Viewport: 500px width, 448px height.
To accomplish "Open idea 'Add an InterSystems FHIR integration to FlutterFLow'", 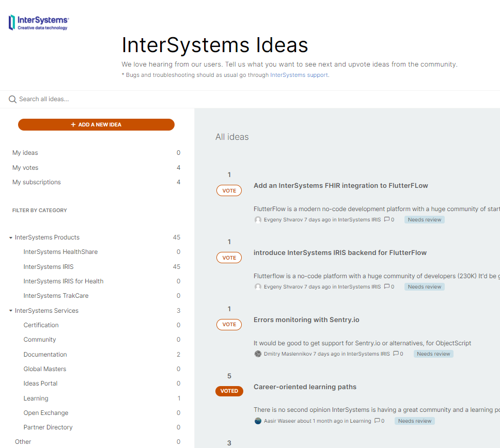I will click(x=340, y=186).
